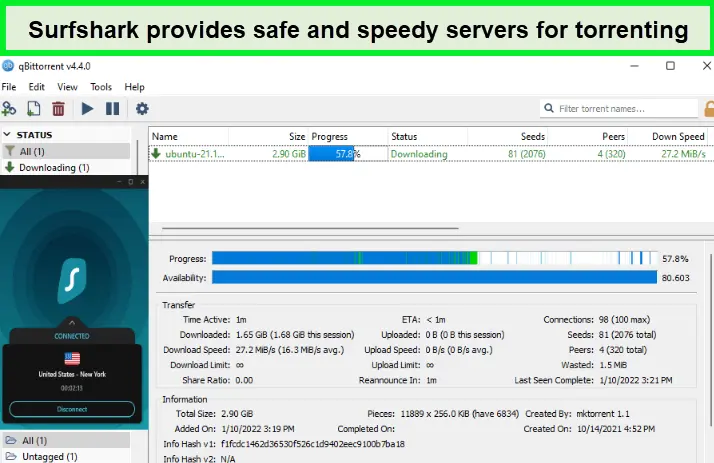Image resolution: width=714 pixels, height=463 pixels.
Task: Click the Add torrent link icon
Action: [x=9, y=109]
